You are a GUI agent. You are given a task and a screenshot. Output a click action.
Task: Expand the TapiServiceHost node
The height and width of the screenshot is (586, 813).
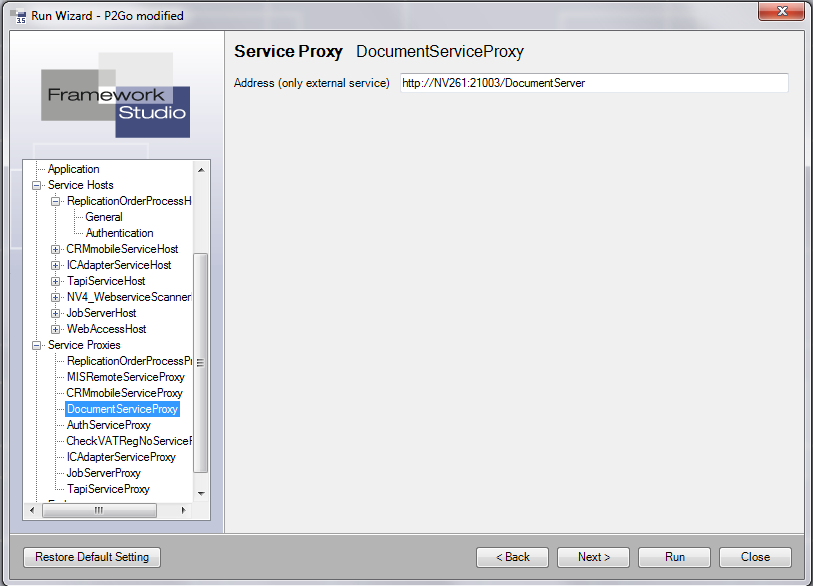[55, 282]
